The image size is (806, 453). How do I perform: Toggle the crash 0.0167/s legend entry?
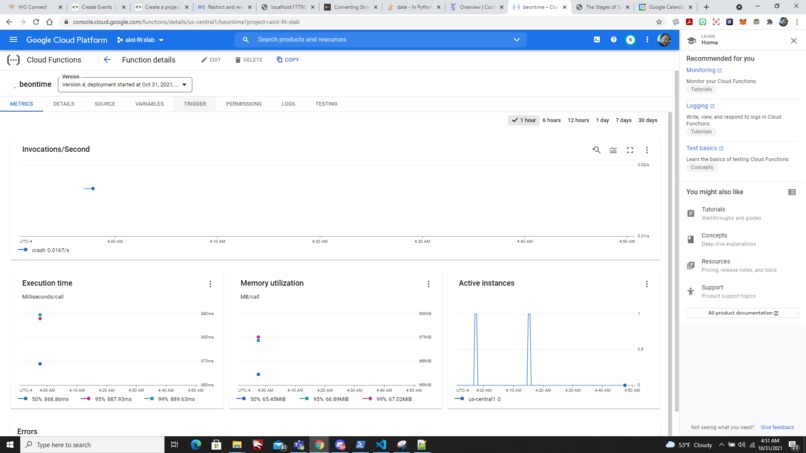click(44, 250)
